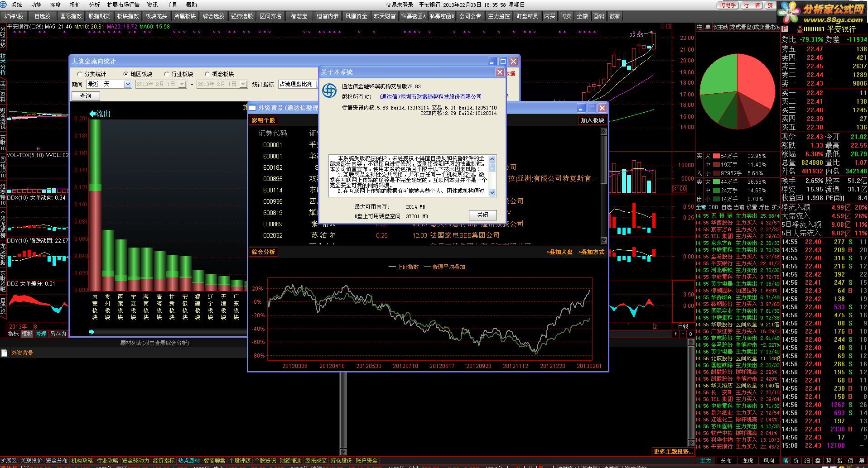Click the 查询 query button
Screen dimensions: 868x468
click(85, 96)
